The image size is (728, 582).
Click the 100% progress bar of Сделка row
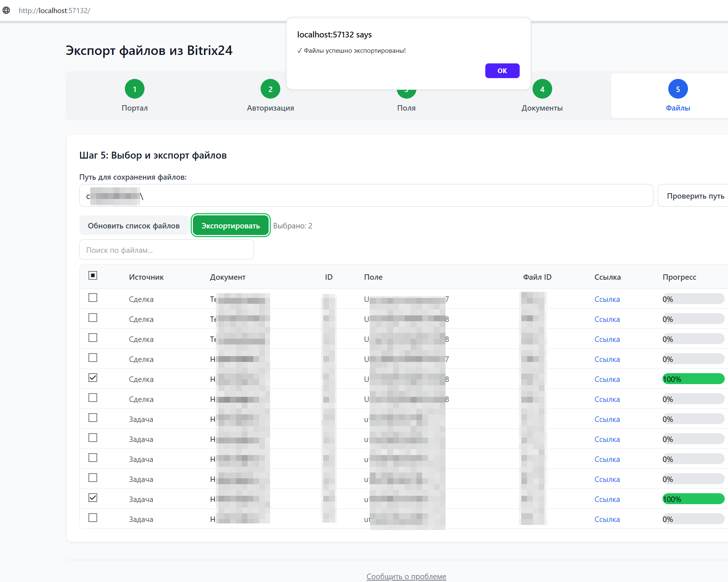click(x=693, y=379)
